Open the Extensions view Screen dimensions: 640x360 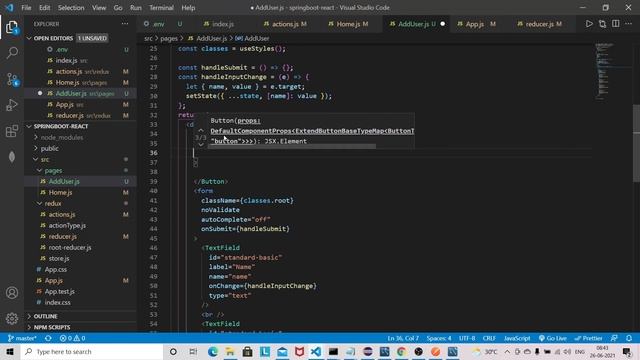click(12, 131)
